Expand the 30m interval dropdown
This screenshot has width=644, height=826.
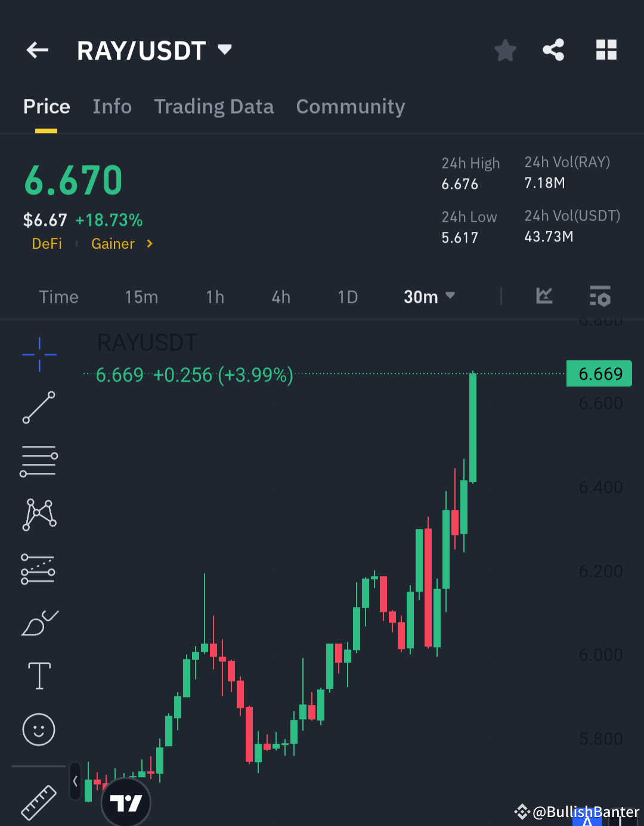point(428,296)
